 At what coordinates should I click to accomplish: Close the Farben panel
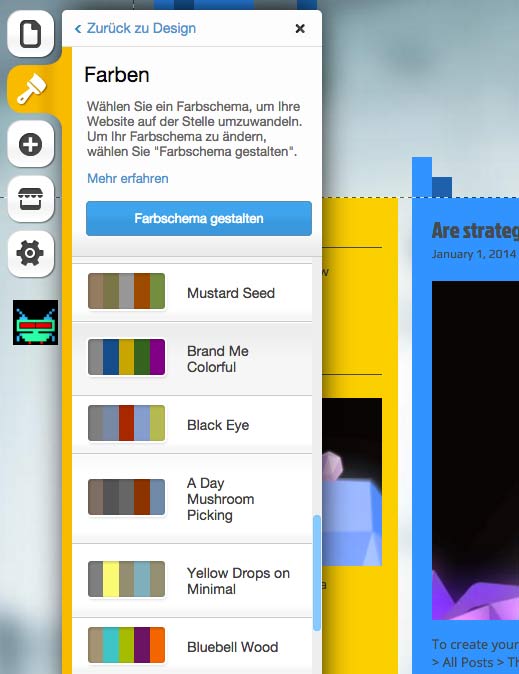pyautogui.click(x=300, y=28)
